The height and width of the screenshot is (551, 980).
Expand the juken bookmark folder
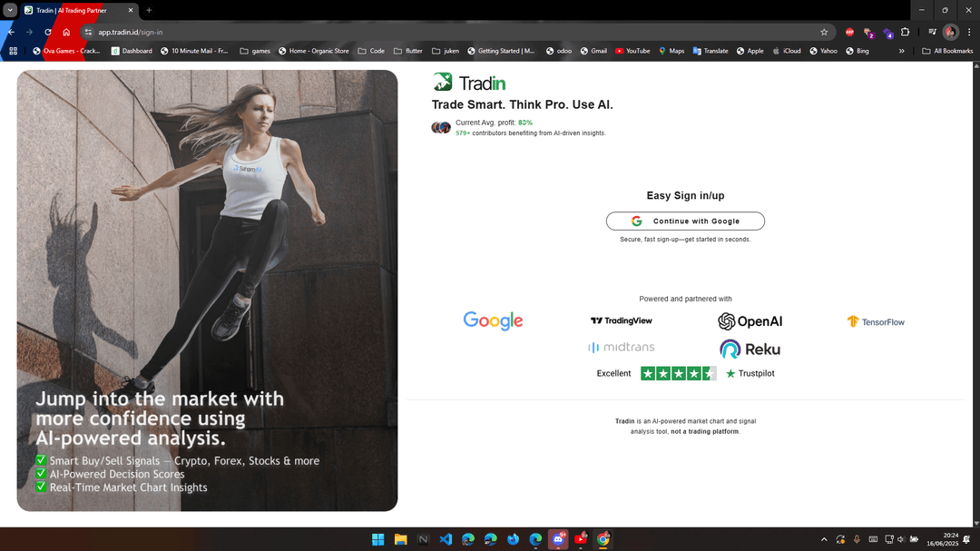pos(446,51)
